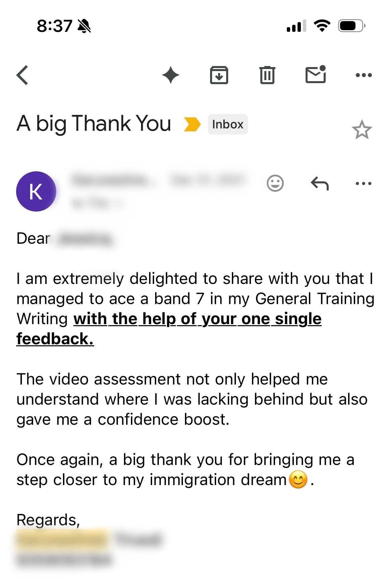Tap the blurred sender name in header
The width and height of the screenshot is (392, 586).
tap(111, 180)
